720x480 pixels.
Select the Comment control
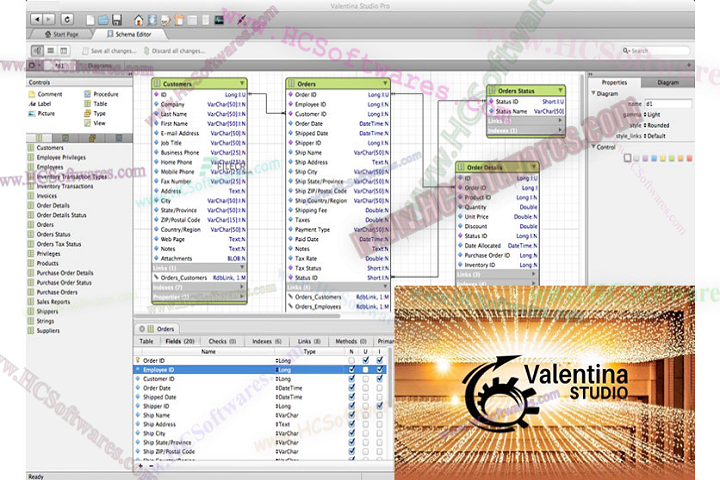pos(45,94)
